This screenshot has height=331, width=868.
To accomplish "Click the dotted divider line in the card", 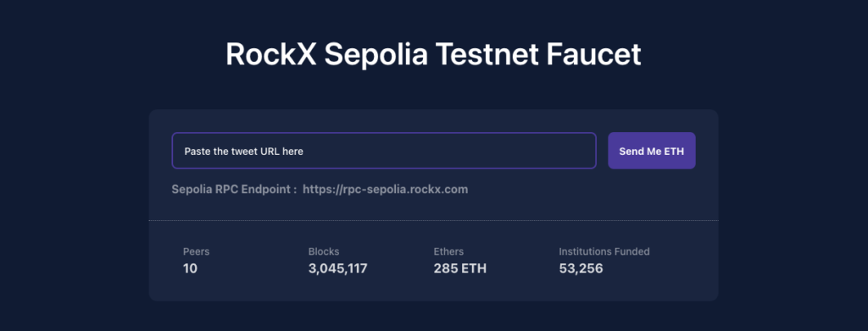I will 433,220.
